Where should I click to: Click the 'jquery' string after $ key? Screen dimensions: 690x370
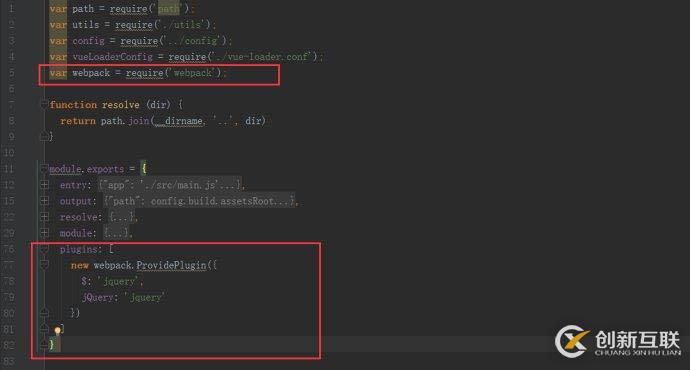118,282
